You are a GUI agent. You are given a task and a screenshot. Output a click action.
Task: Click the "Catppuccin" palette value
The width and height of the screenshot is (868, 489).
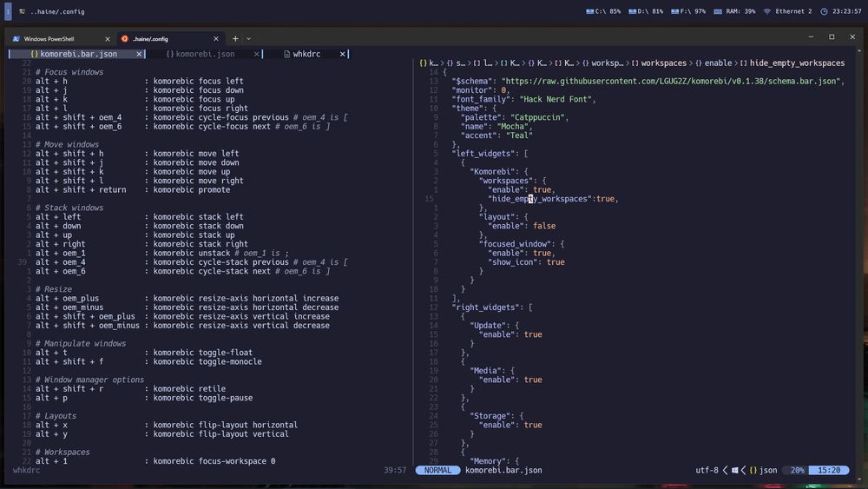click(x=537, y=117)
